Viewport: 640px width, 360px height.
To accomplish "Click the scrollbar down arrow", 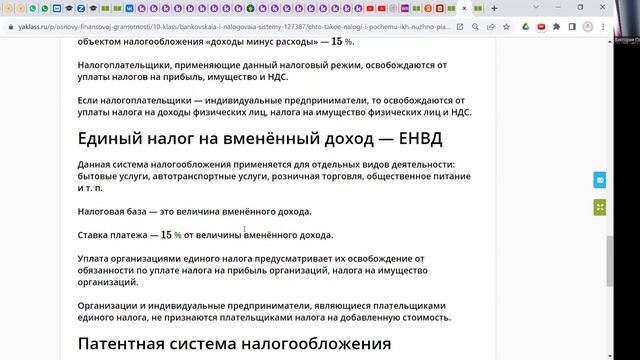I will point(610,356).
